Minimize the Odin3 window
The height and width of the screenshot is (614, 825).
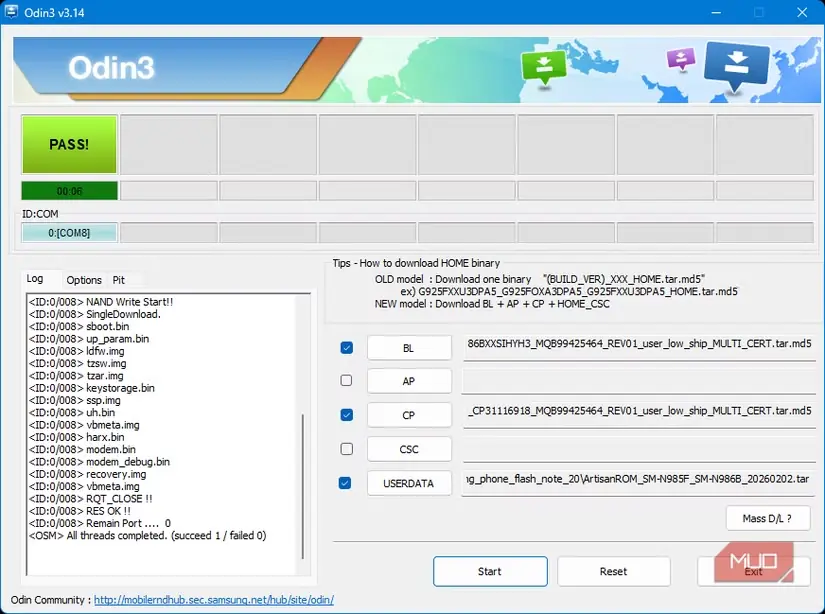tap(716, 12)
